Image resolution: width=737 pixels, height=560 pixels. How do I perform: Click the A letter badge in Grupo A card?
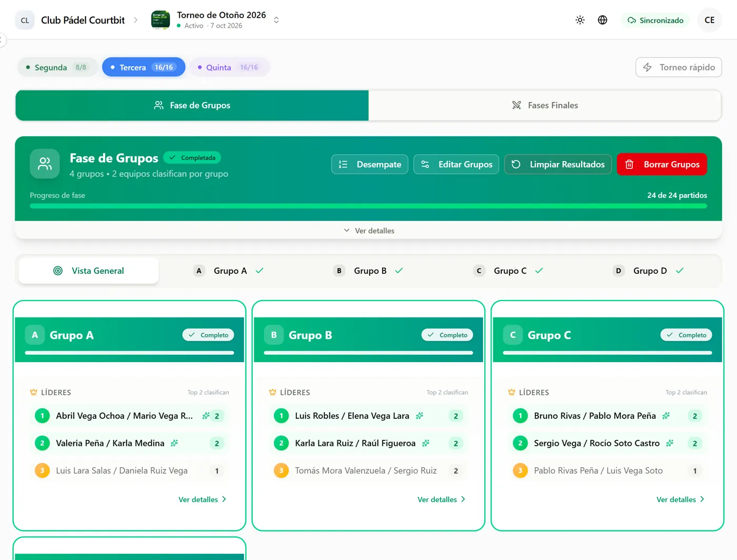pos(35,335)
